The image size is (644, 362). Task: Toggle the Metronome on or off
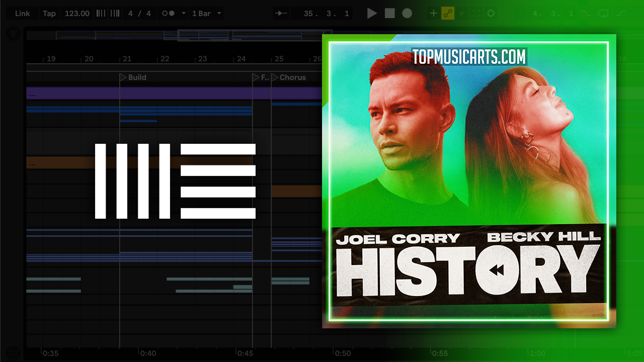pos(168,14)
